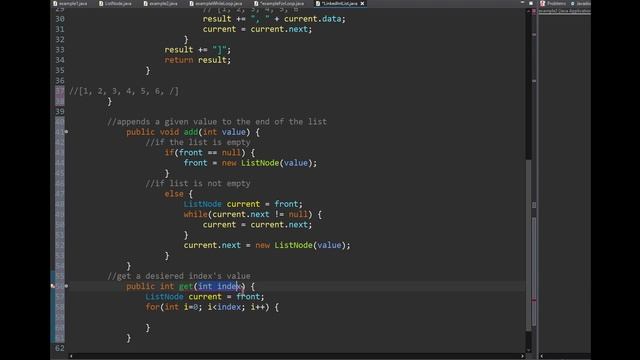
Task: Click the '//if list is not empty' comment
Action: pyautogui.click(x=198, y=183)
